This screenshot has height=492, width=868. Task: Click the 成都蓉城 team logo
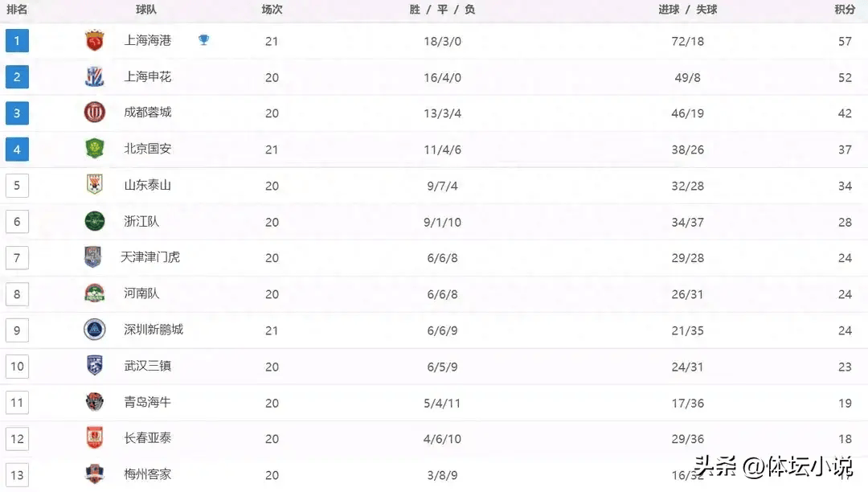pyautogui.click(x=95, y=113)
